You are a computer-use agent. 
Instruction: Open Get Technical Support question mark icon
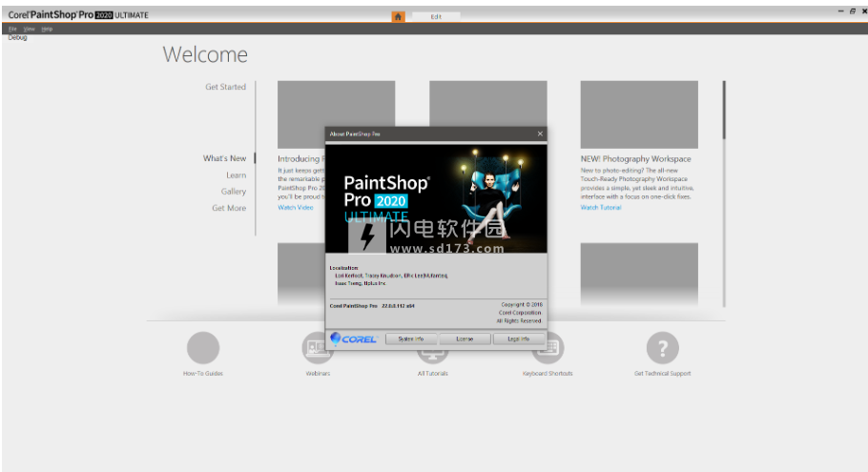pos(663,348)
